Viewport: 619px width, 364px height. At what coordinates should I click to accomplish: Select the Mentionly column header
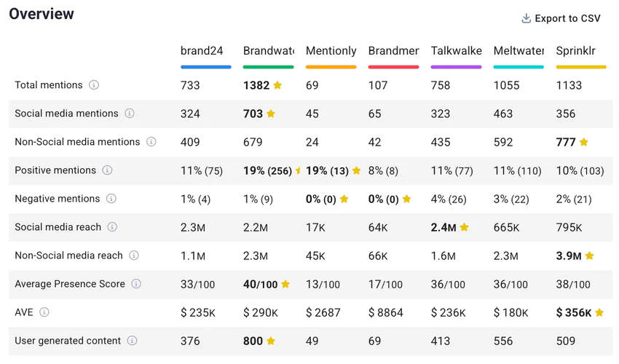click(x=331, y=51)
